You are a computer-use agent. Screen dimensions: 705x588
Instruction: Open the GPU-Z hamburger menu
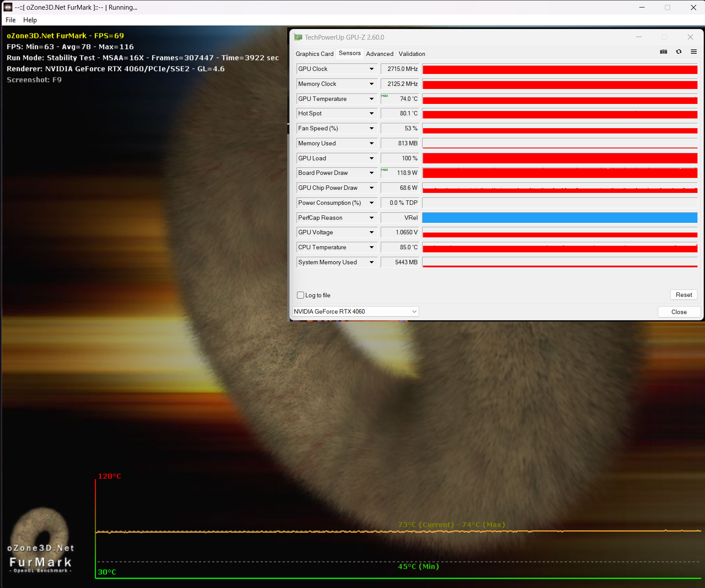point(694,52)
